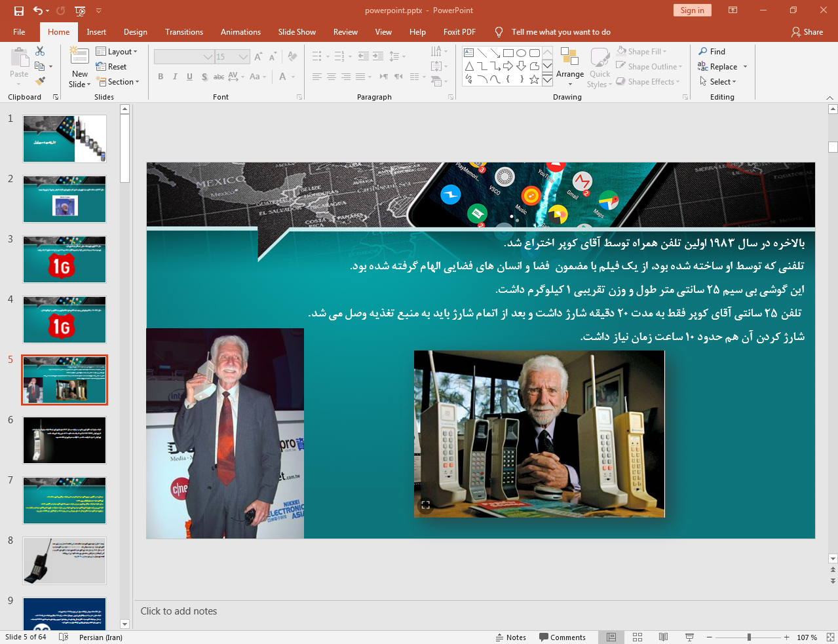Open Reading View from status bar
Image resolution: width=838 pixels, height=644 pixels.
(663, 637)
